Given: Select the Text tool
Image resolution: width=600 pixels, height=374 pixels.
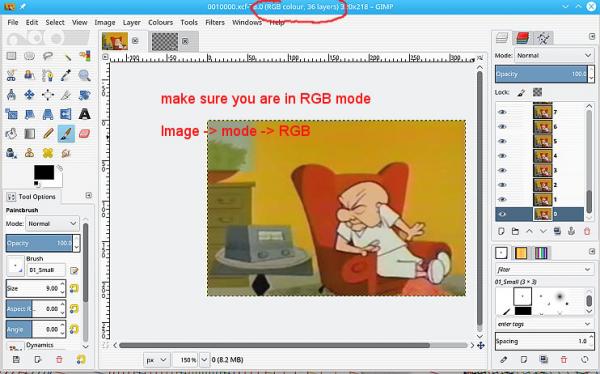Looking at the screenshot, I should [x=85, y=114].
